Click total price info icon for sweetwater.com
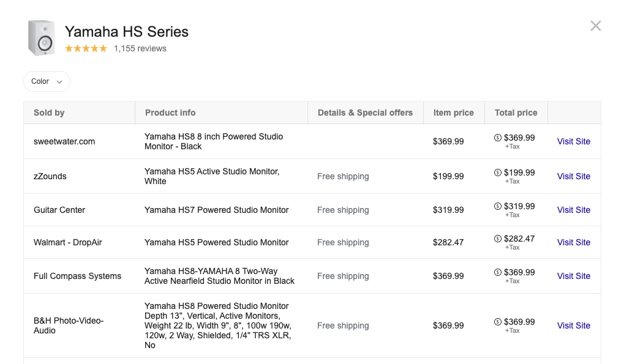 [x=498, y=138]
